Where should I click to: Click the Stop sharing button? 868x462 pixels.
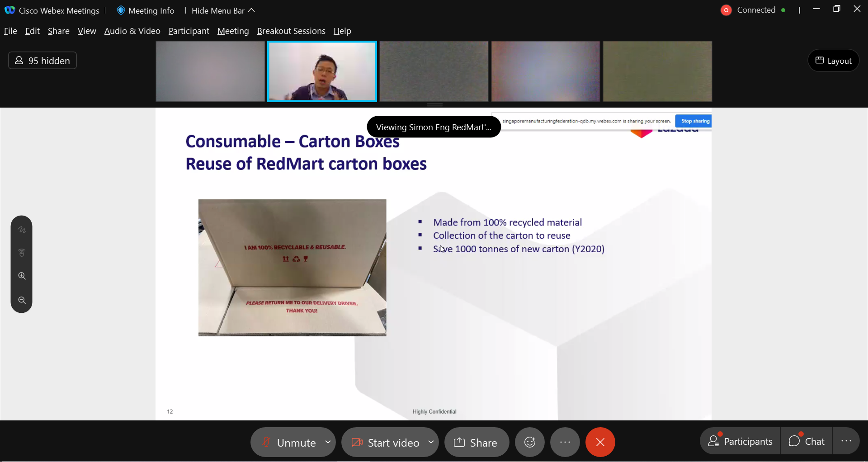pyautogui.click(x=695, y=121)
